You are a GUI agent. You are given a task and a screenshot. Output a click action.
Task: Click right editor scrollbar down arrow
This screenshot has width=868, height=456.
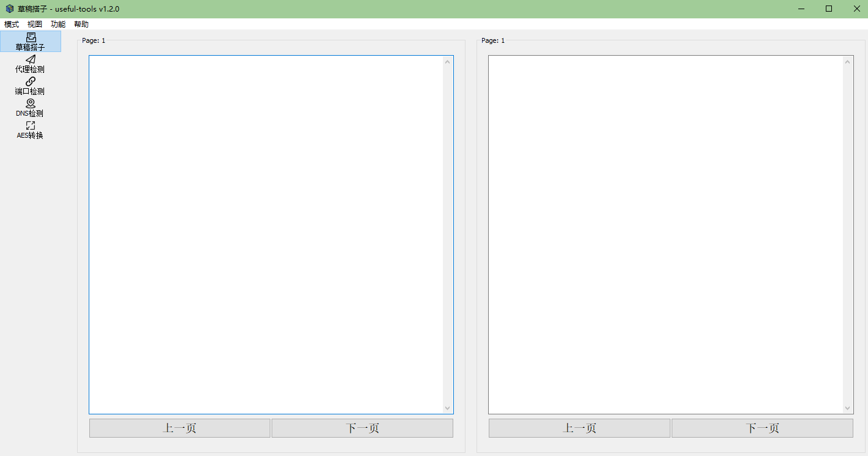[x=848, y=408]
